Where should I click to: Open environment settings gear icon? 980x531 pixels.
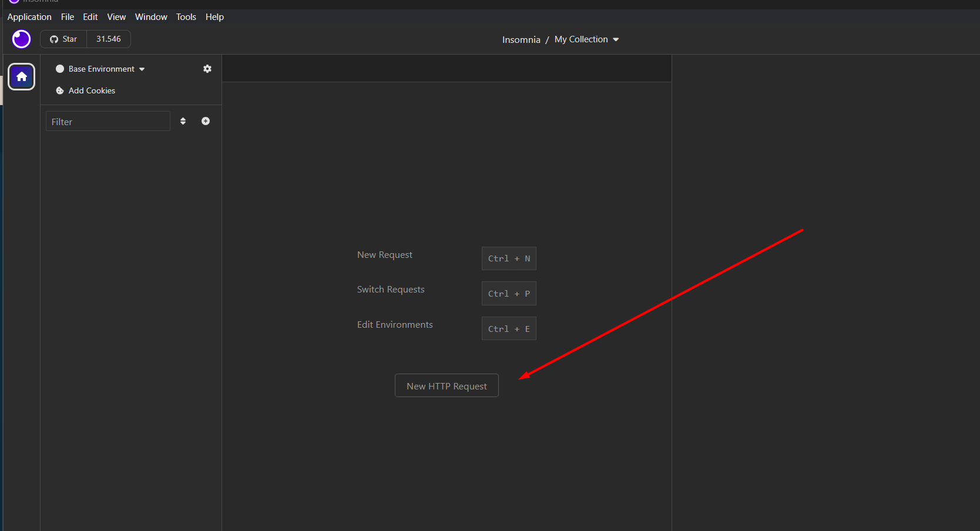[x=207, y=69]
